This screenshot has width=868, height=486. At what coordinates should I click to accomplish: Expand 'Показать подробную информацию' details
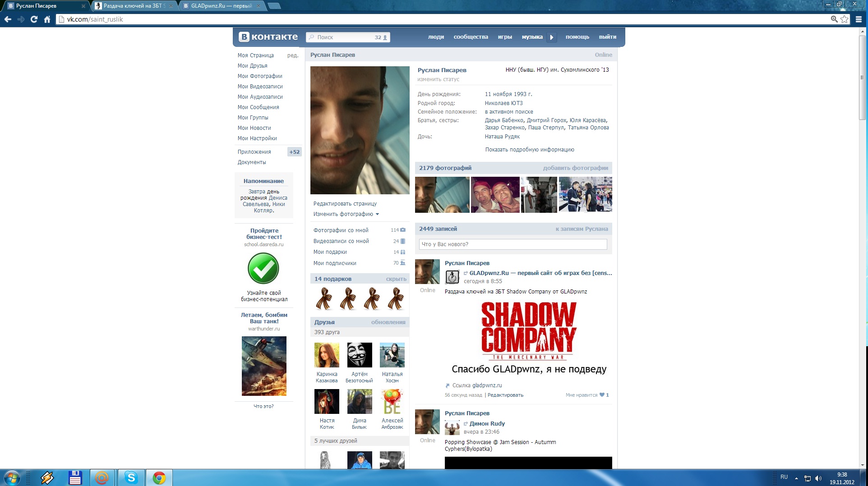[529, 150]
